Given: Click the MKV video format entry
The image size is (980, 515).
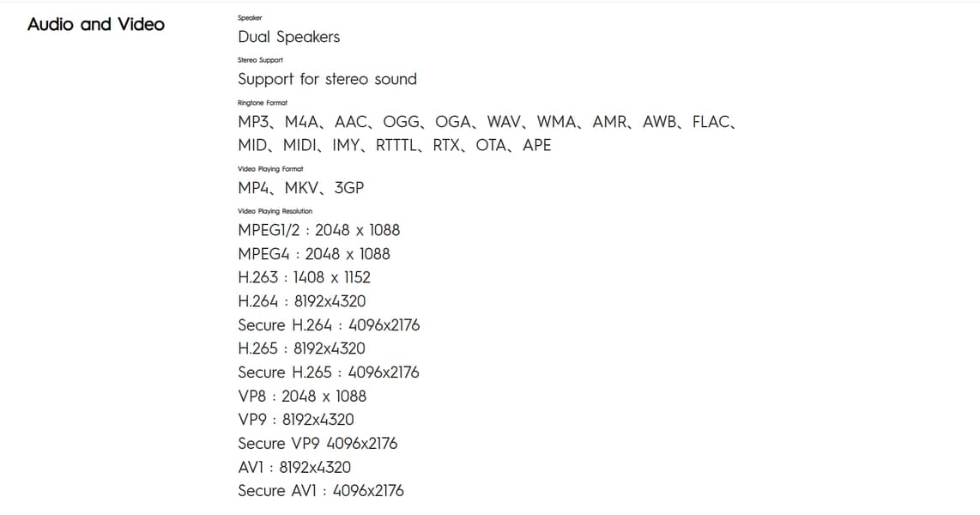Looking at the screenshot, I should pos(301,188).
